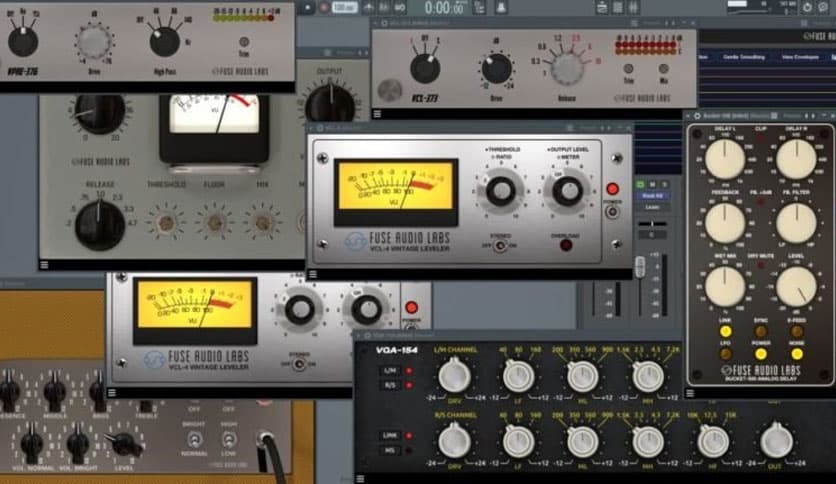
Task: Click the mixer channel volume fader handle
Action: [x=640, y=267]
